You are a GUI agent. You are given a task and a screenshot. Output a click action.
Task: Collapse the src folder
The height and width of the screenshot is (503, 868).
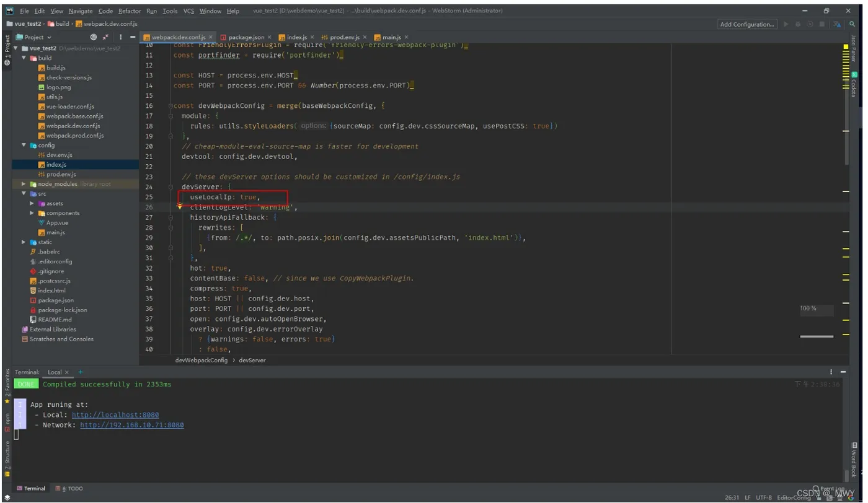(x=24, y=193)
